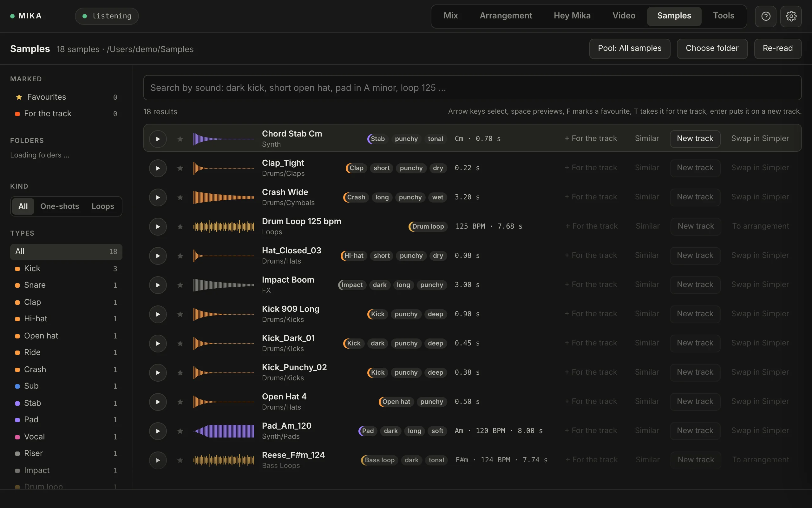Switch to the Arrangement tab

[x=506, y=16]
